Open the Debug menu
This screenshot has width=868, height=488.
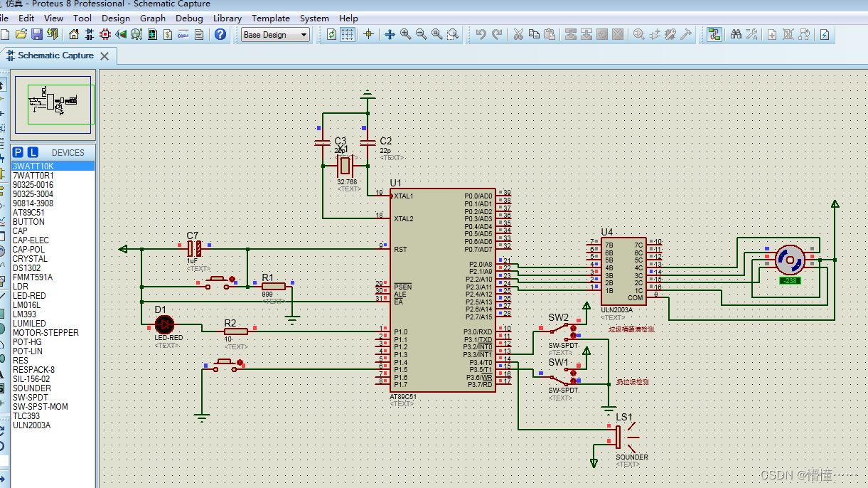tap(189, 18)
